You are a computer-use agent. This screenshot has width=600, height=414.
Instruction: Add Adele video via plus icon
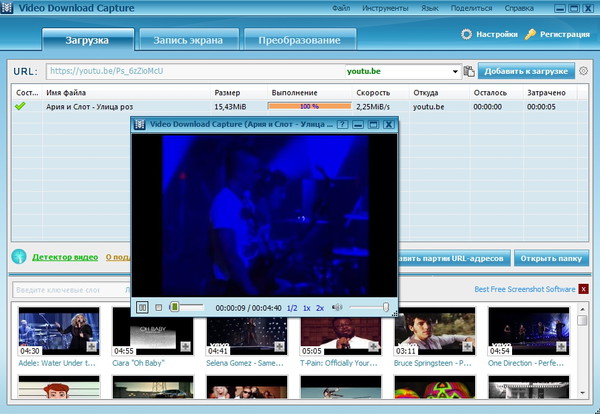click(91, 347)
